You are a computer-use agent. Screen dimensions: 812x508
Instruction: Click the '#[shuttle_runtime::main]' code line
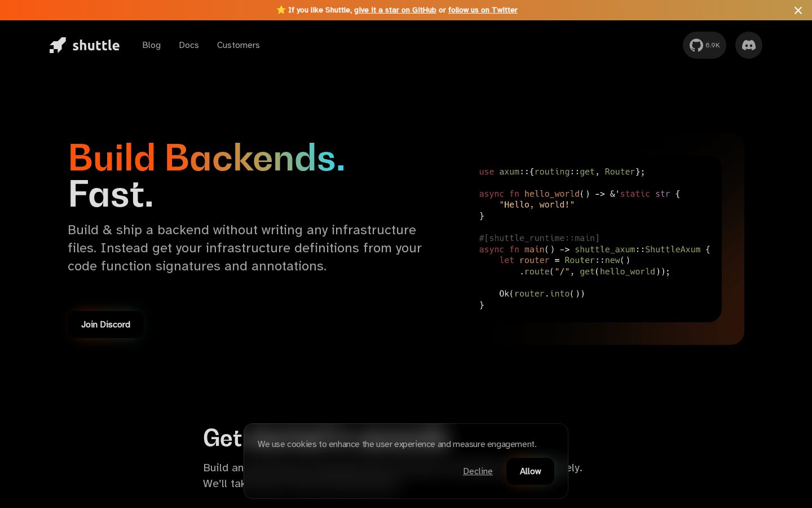539,238
